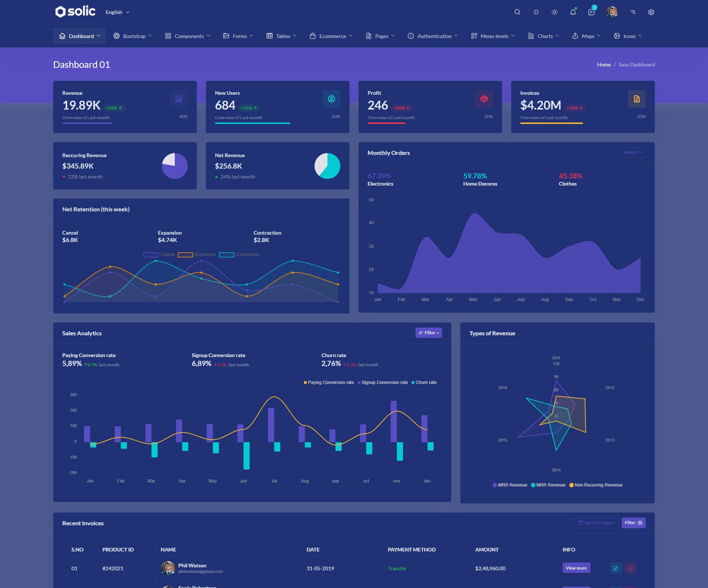Expand the Weekly dropdown in Monthly Orders
This screenshot has width=708, height=588.
tap(632, 152)
